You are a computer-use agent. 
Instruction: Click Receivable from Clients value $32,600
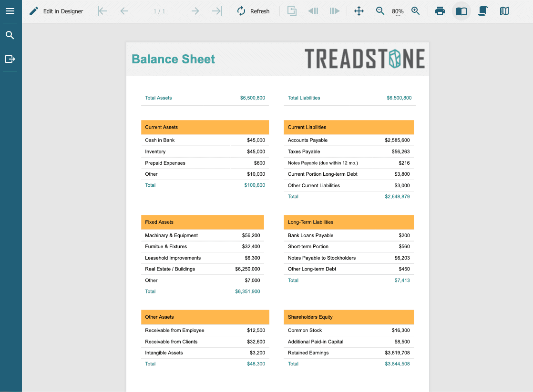coord(256,342)
